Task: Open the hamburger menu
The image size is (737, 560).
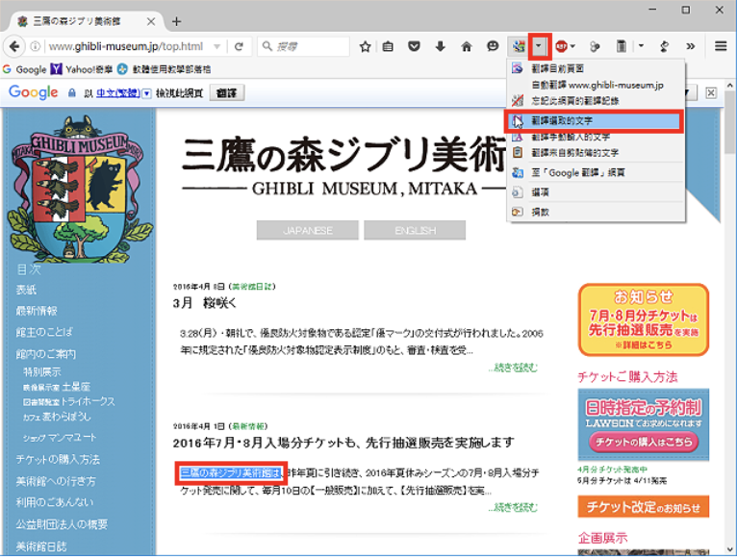Action: (721, 46)
